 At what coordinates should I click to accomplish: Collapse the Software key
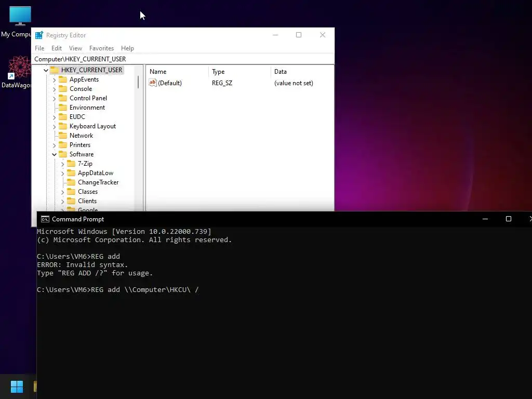point(54,154)
